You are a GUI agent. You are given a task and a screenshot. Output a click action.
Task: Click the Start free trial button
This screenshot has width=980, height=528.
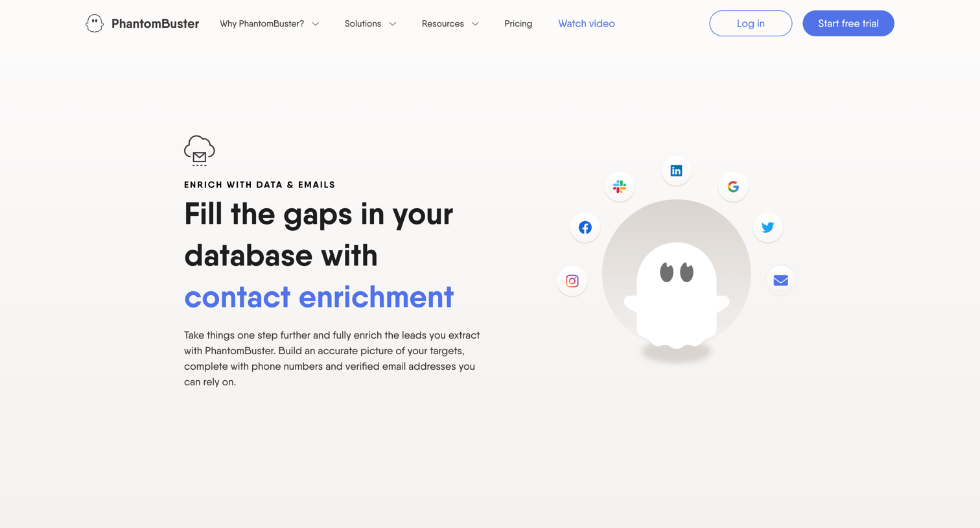click(x=848, y=23)
